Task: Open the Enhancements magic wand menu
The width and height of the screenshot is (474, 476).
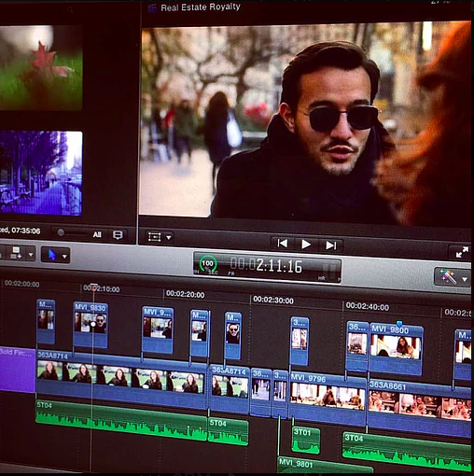Action: (x=448, y=276)
